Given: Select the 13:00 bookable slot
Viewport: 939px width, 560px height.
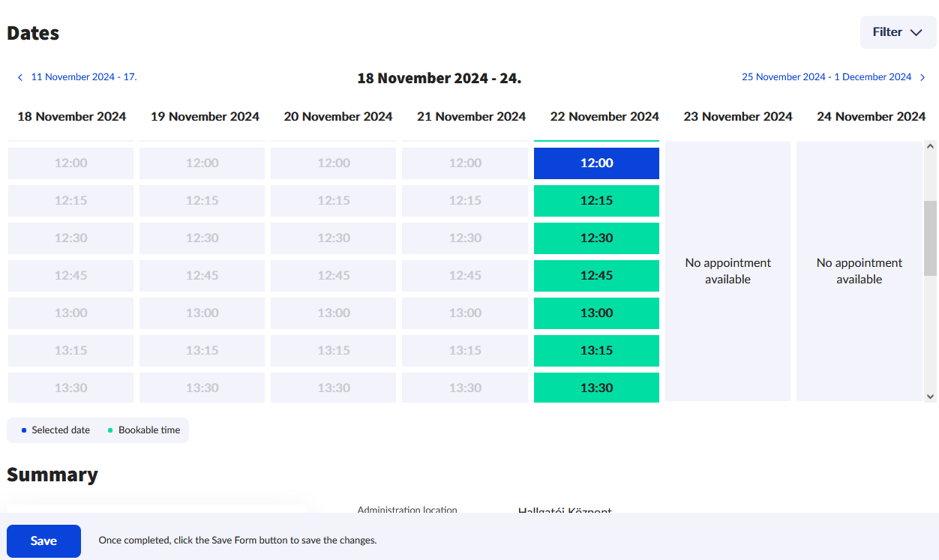Looking at the screenshot, I should coord(596,313).
